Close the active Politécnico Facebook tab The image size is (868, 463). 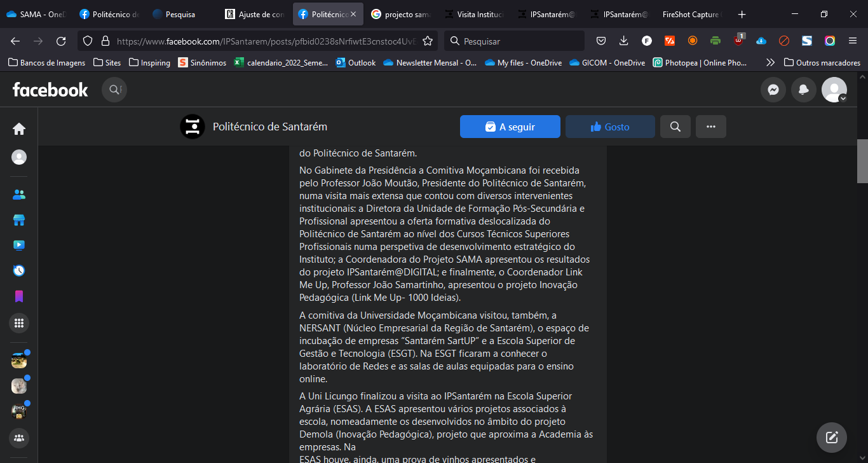(x=353, y=14)
